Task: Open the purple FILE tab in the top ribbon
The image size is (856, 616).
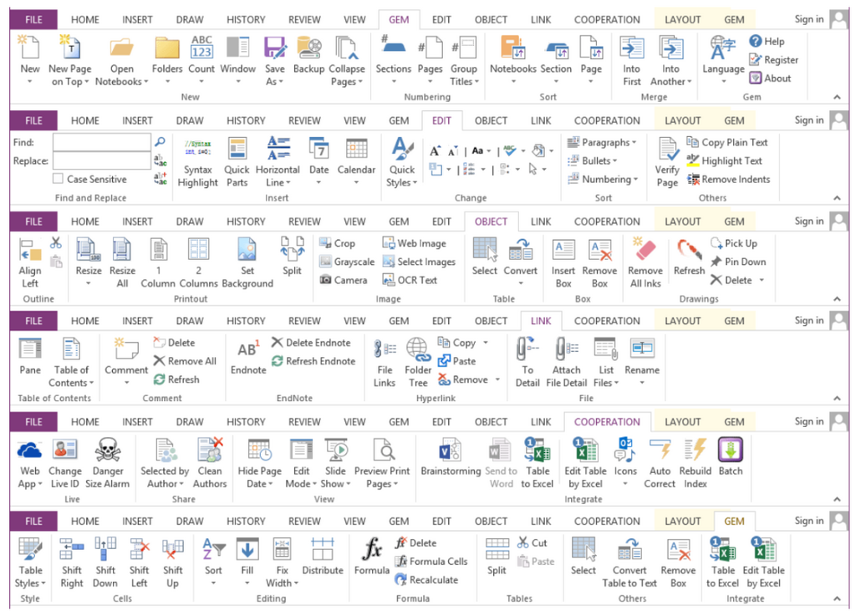Action: pyautogui.click(x=33, y=20)
